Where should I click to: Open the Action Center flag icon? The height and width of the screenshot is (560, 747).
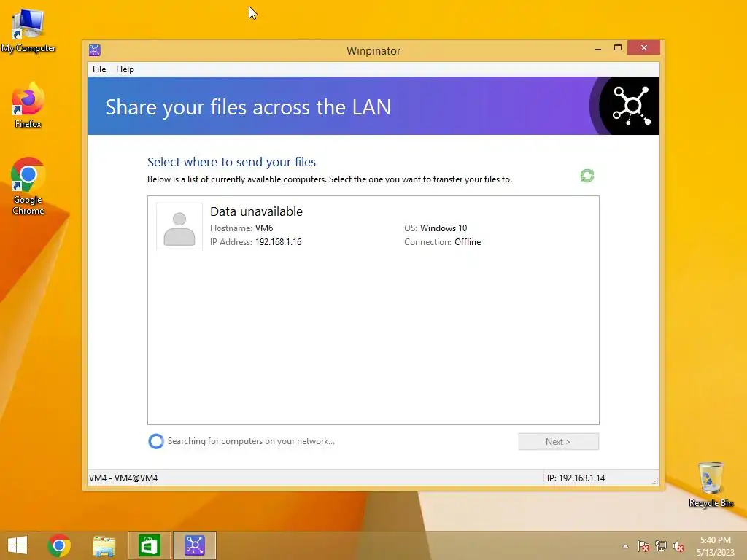tap(643, 546)
